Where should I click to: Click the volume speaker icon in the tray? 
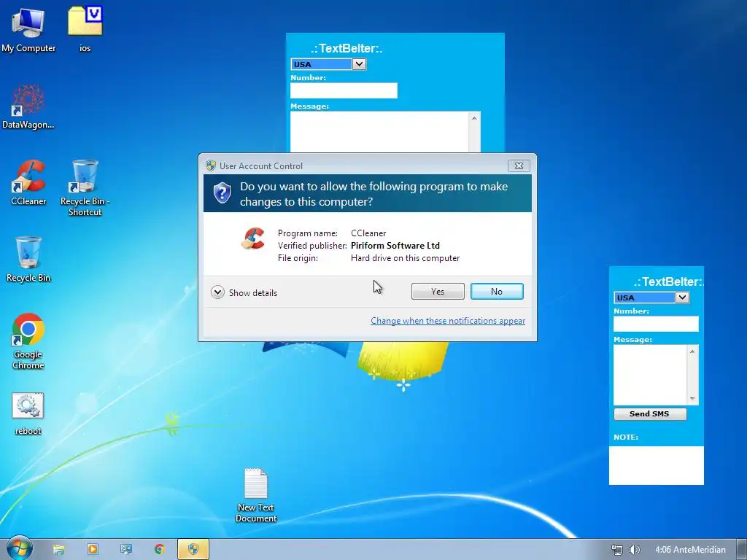click(x=634, y=550)
